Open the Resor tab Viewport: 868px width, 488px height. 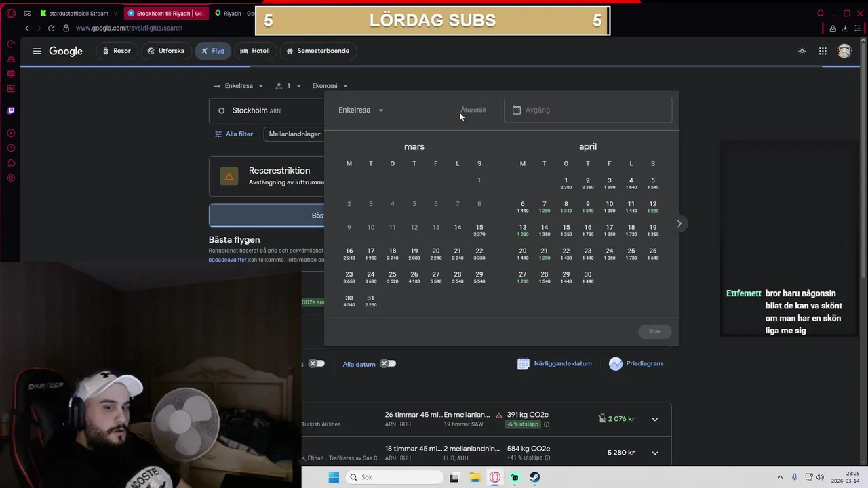coord(117,51)
